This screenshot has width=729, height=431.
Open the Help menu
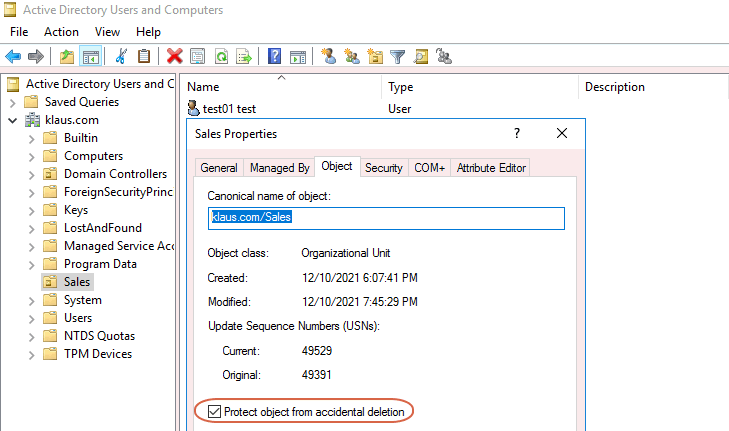coord(148,32)
